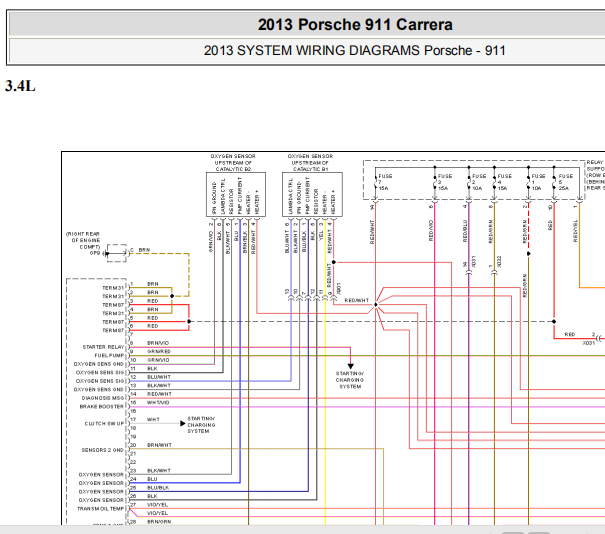Click the TERM 31 label at pin 1

point(113,288)
